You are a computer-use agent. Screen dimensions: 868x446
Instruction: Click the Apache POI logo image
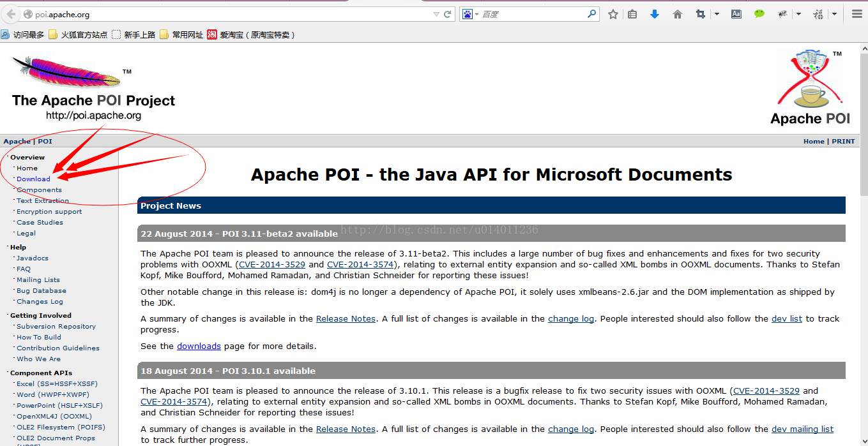810,87
